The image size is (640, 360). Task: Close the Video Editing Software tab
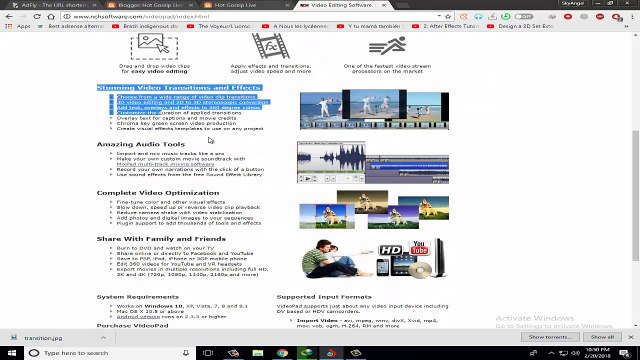[x=384, y=5]
